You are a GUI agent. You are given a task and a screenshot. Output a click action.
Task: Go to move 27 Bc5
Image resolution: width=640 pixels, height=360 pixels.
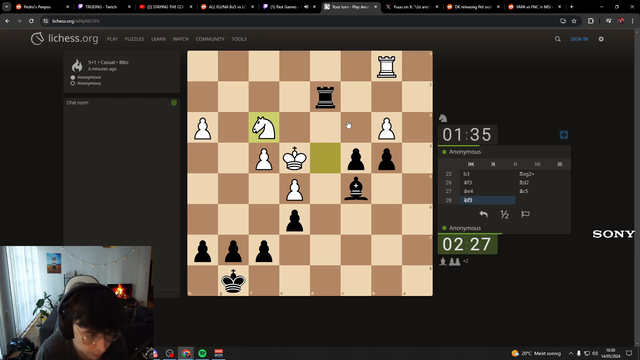[x=543, y=191]
